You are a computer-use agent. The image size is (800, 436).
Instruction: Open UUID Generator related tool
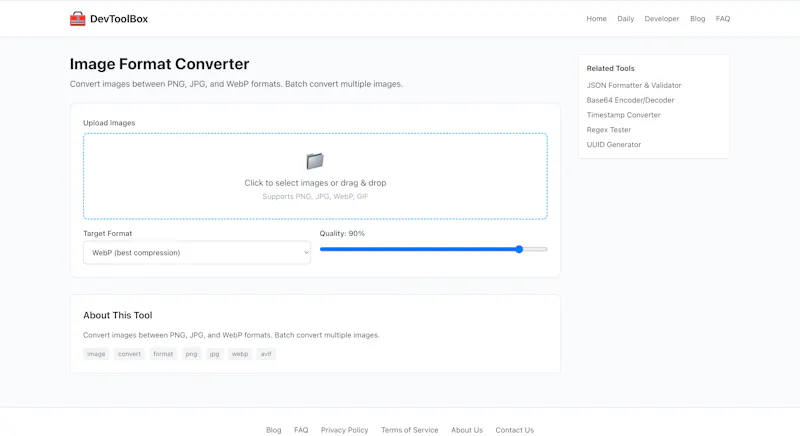coord(614,144)
